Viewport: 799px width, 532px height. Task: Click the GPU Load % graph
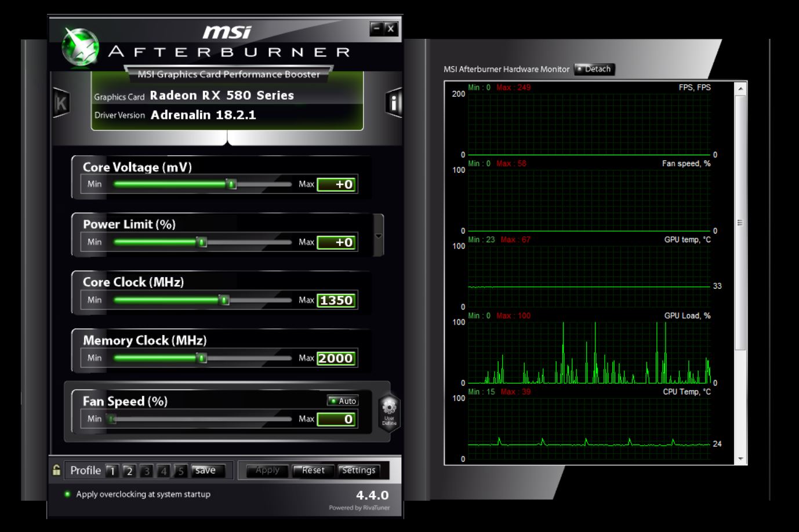589,352
